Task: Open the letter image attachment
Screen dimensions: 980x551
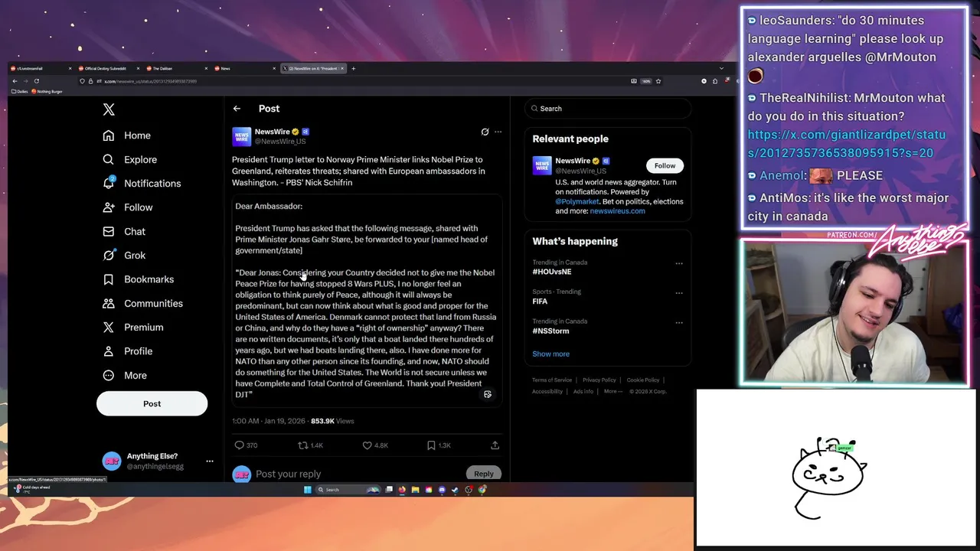Action: point(367,300)
